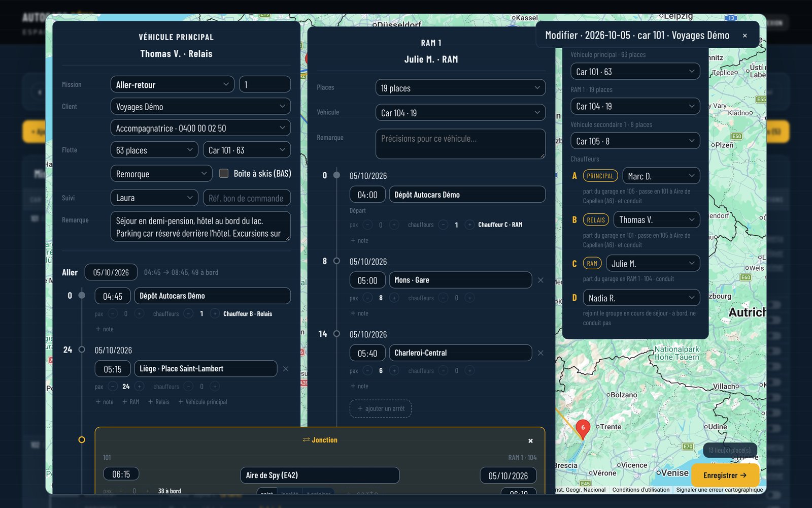Decrease pax at Liège · Place Saint-Lambert
Screen dimensions: 812x508
click(113, 387)
